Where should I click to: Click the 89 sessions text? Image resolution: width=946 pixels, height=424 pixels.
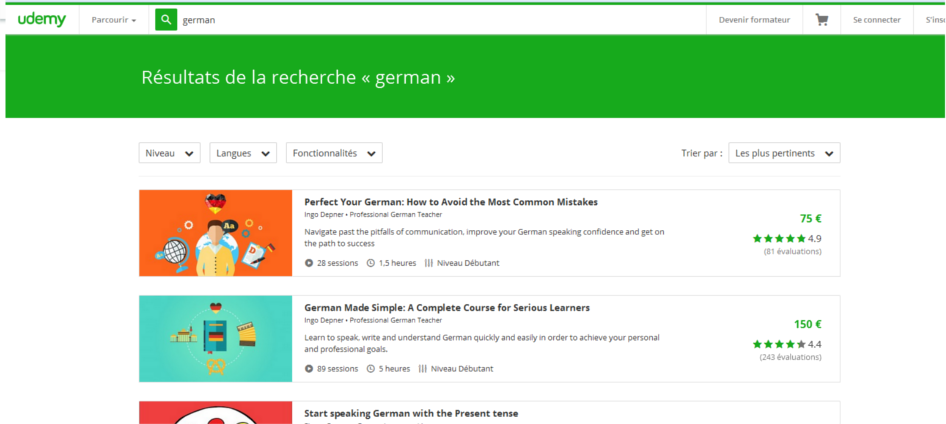pyautogui.click(x=337, y=369)
